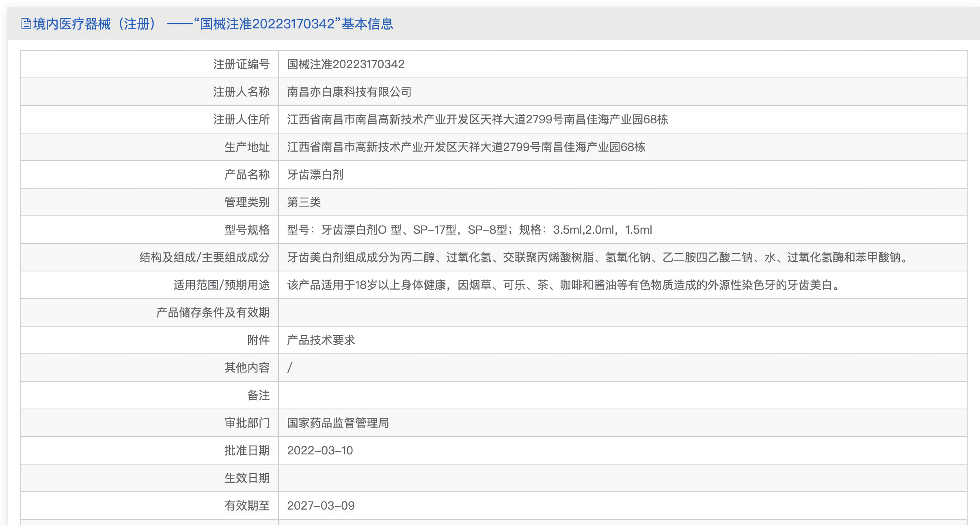The image size is (980, 525).
Task: Select approval date 2022-03-10
Action: click(320, 450)
